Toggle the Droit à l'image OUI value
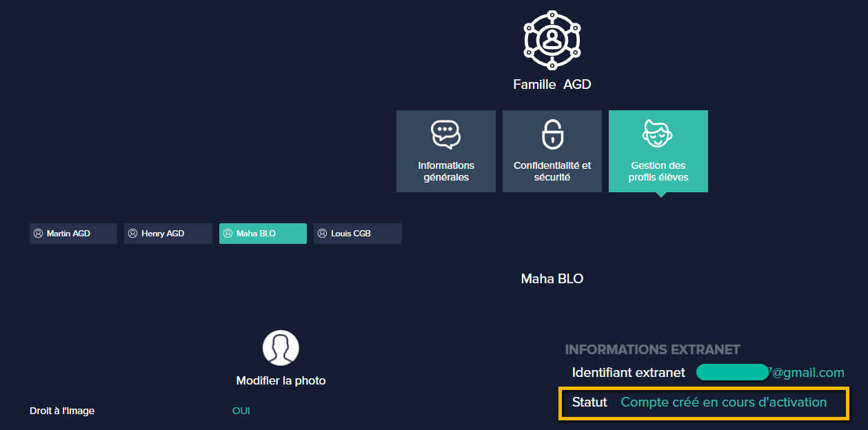This screenshot has width=868, height=430. click(241, 411)
